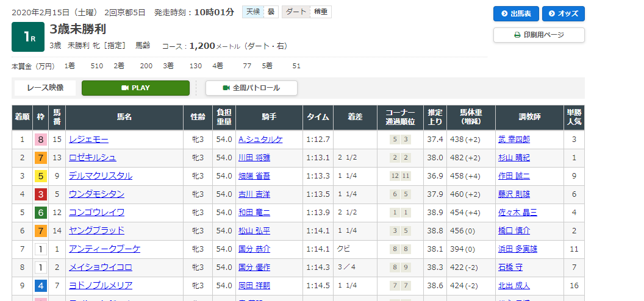The width and height of the screenshot is (644, 301).
Task: Click the 馬名 column header
Action: [x=124, y=117]
